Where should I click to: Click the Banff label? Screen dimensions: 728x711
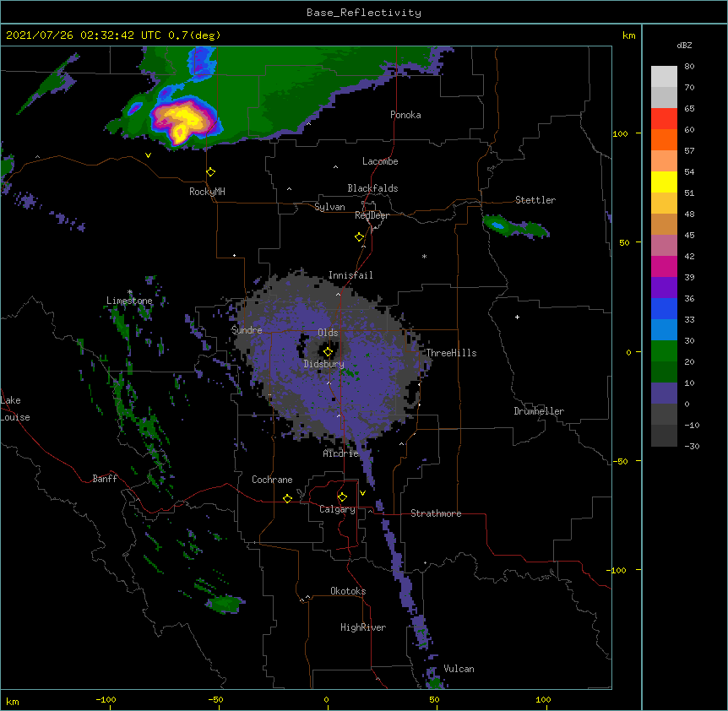(105, 479)
